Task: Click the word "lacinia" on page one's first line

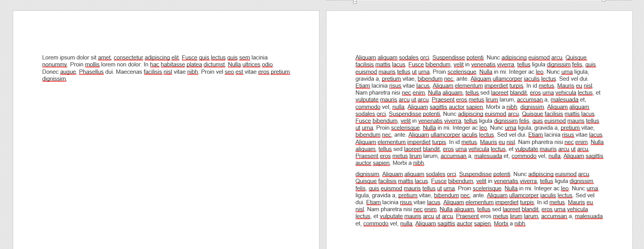Action: pyautogui.click(x=259, y=58)
